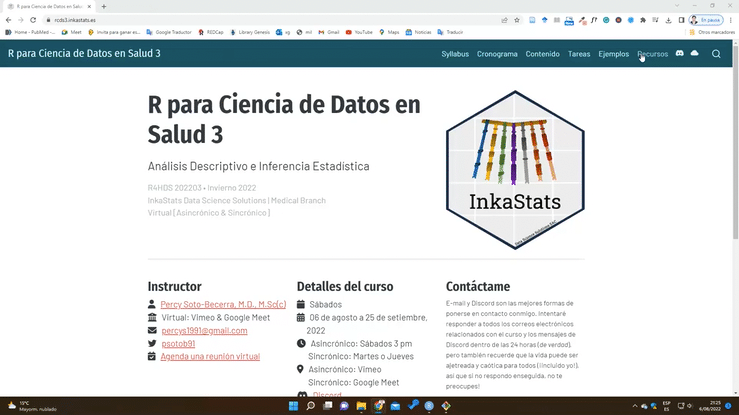The image size is (739, 415).
Task: Go back using the browser back arrow
Action: (x=8, y=20)
